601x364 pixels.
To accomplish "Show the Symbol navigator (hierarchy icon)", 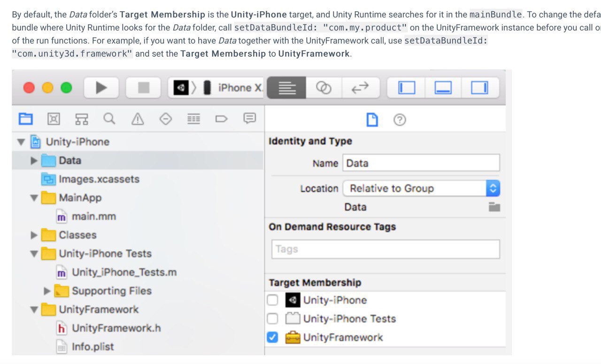I will click(81, 119).
